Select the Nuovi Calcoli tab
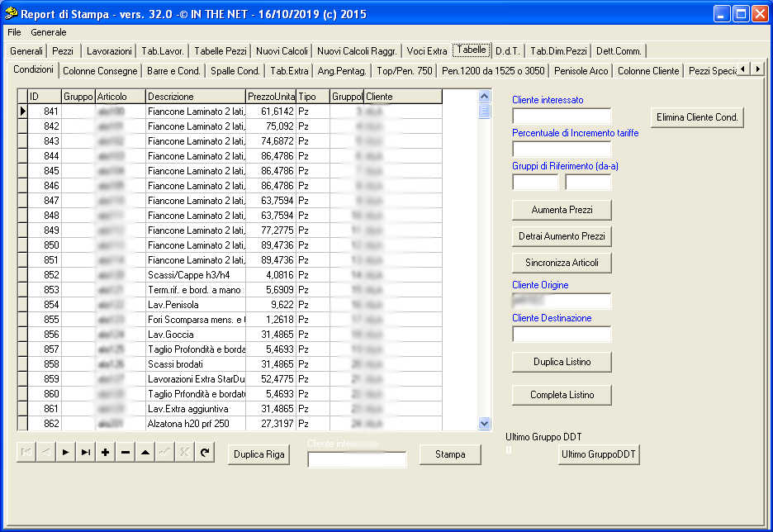Viewport: 773px width, 532px height. pos(282,50)
